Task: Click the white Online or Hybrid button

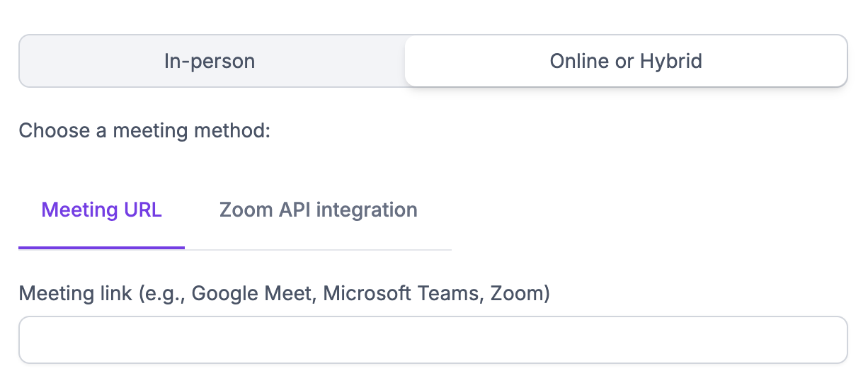Action: tap(626, 61)
